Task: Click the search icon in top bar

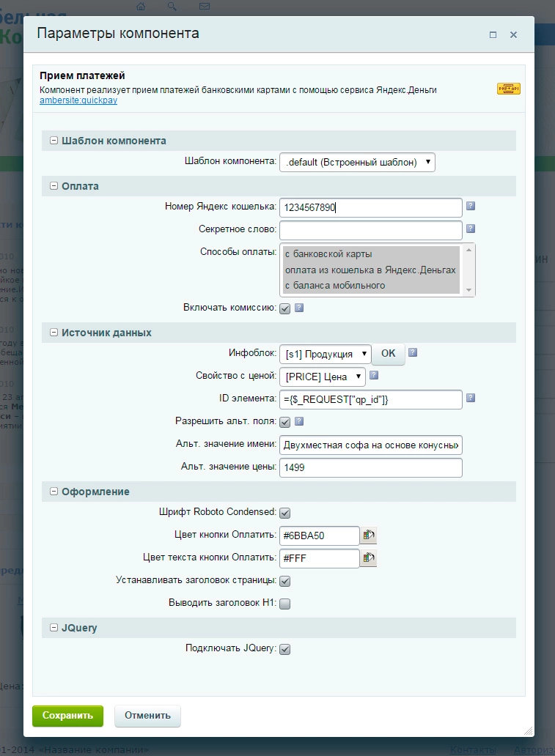Action: pyautogui.click(x=172, y=7)
